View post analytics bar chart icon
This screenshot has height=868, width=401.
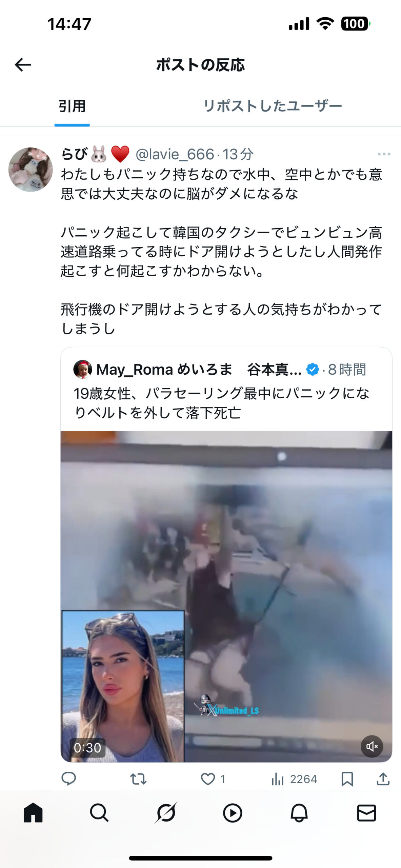coord(277,779)
